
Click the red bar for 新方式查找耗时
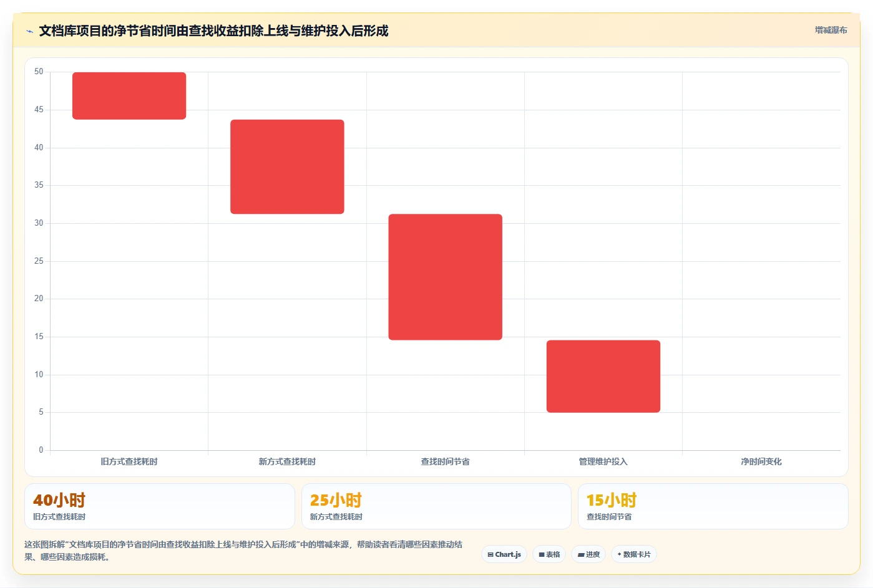(287, 166)
